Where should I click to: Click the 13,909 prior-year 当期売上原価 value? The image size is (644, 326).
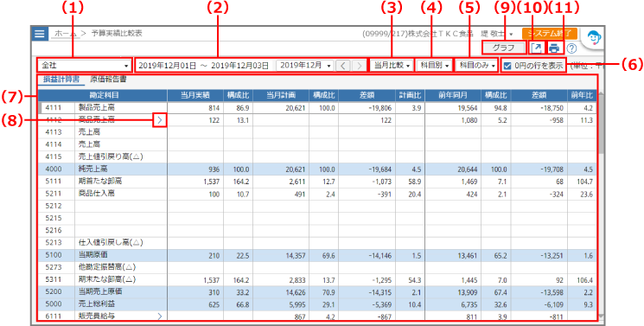tap(469, 292)
